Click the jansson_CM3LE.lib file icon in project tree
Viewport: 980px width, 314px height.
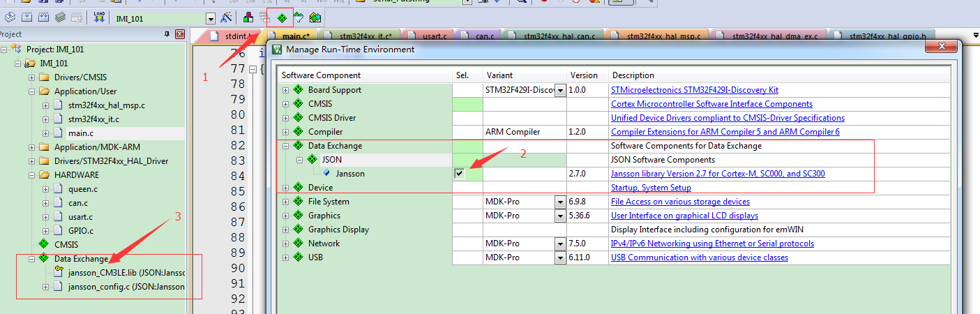click(60, 273)
